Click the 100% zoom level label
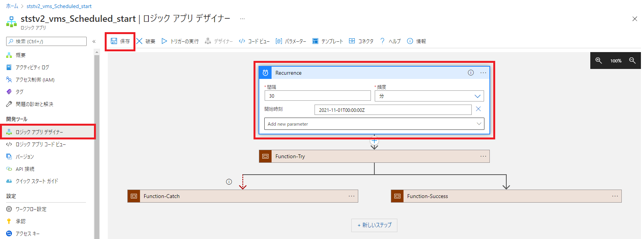644x239 pixels. 616,61
